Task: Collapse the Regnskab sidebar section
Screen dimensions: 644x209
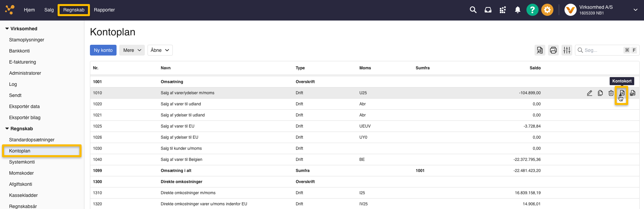Action: [x=7, y=129]
